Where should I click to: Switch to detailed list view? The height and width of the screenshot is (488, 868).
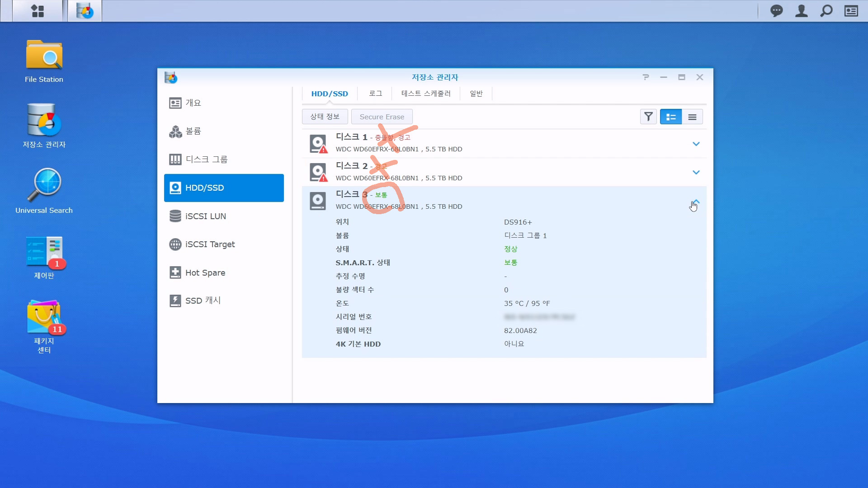pos(670,117)
